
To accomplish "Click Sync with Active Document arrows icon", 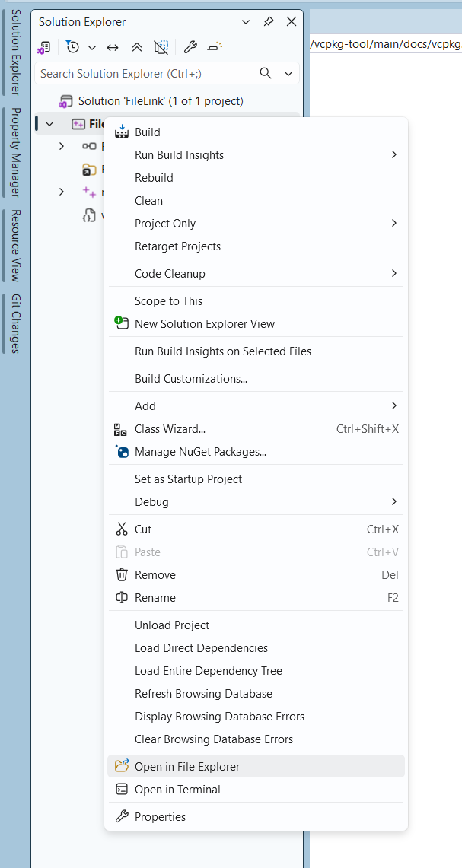I will [x=113, y=48].
